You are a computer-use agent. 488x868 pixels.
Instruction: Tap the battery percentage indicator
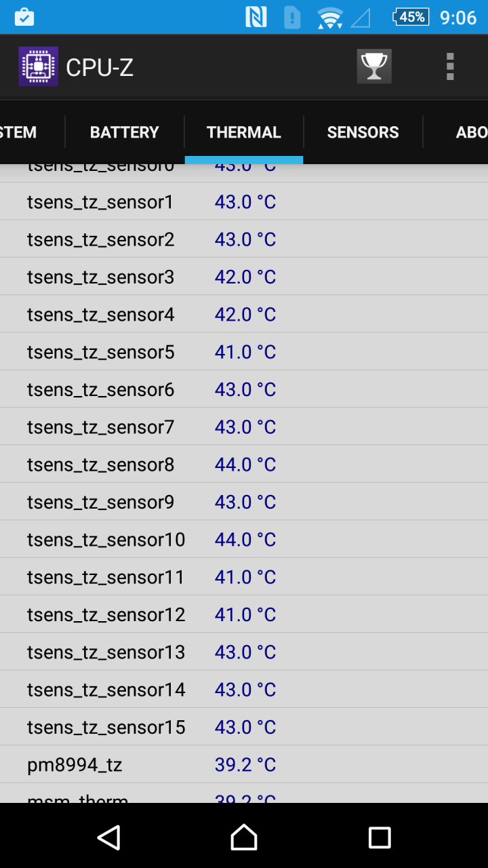[x=411, y=17]
